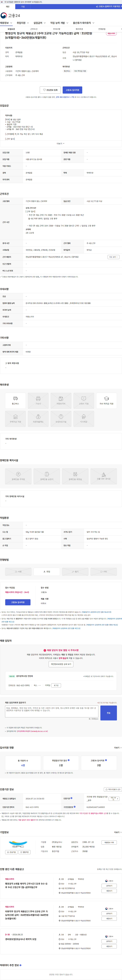Select the 서류 screening method tile
Screen dimensions: 122x980
tap(18, 571)
